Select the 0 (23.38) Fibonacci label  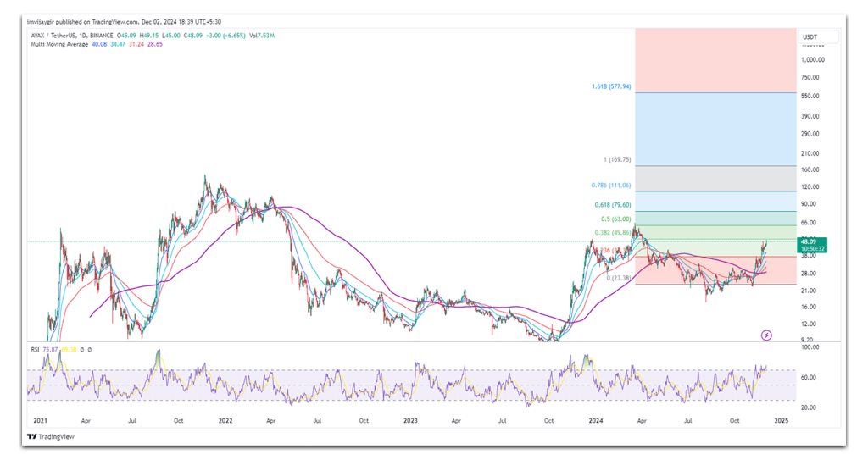(x=618, y=278)
